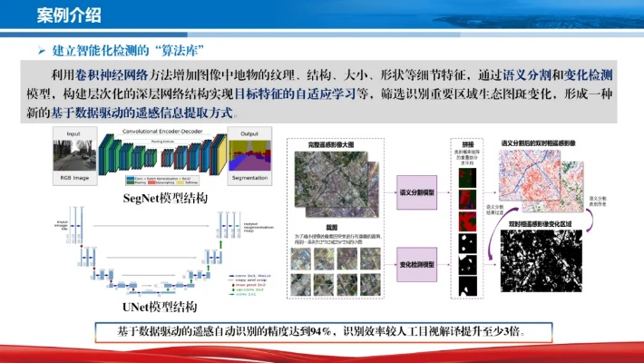Image resolution: width=644 pixels, height=363 pixels.
Task: Click the phrase 基于数据驱动的遥感信息提取方式
Action: [x=141, y=113]
